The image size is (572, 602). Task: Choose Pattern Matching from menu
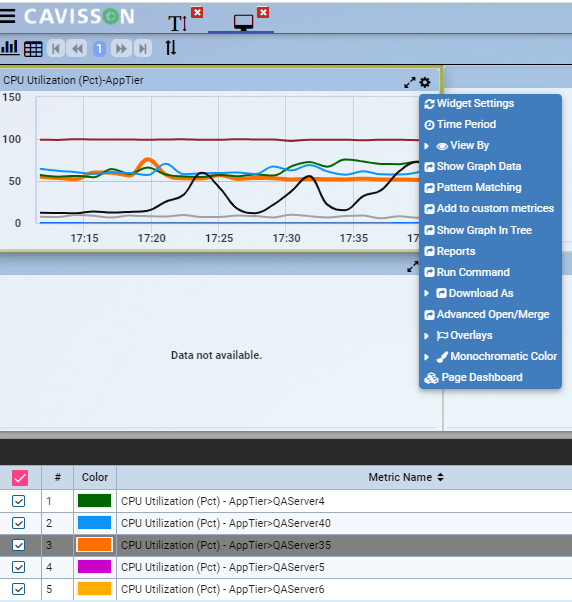click(479, 187)
